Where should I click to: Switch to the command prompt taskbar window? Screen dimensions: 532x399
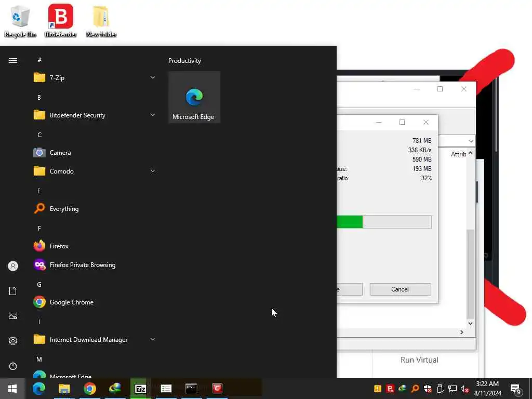(x=191, y=389)
